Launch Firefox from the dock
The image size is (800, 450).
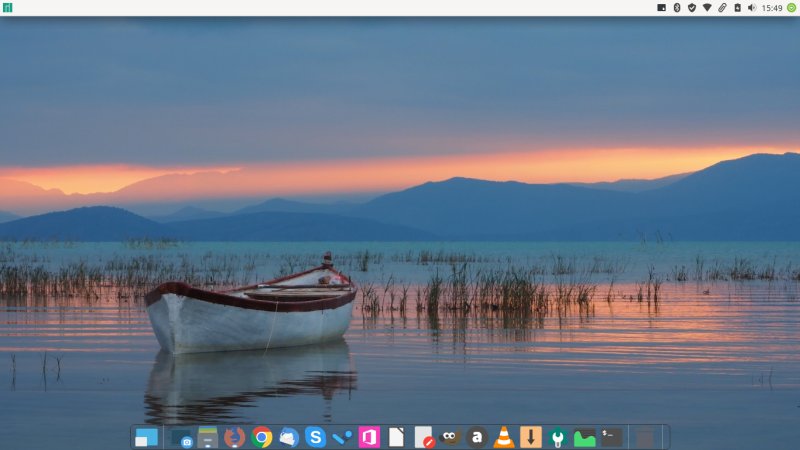[x=235, y=437]
